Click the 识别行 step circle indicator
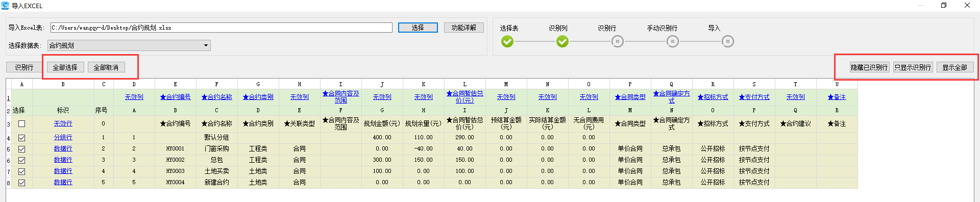 (x=618, y=42)
